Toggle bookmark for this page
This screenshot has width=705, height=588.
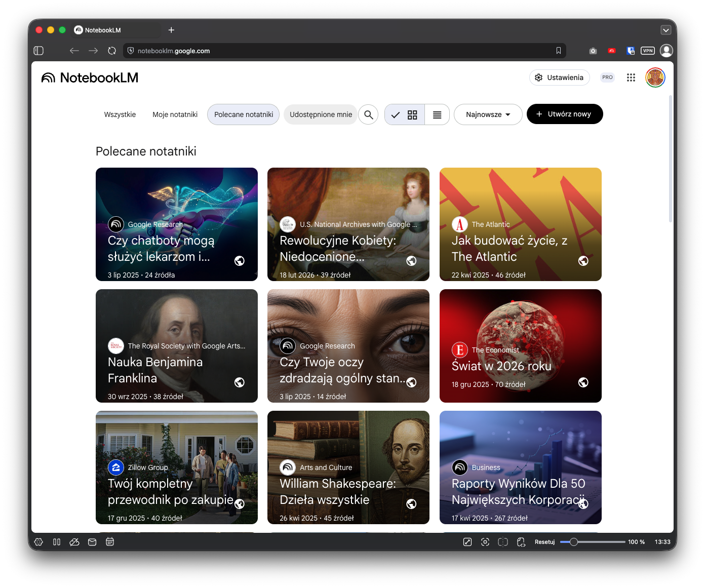[559, 51]
